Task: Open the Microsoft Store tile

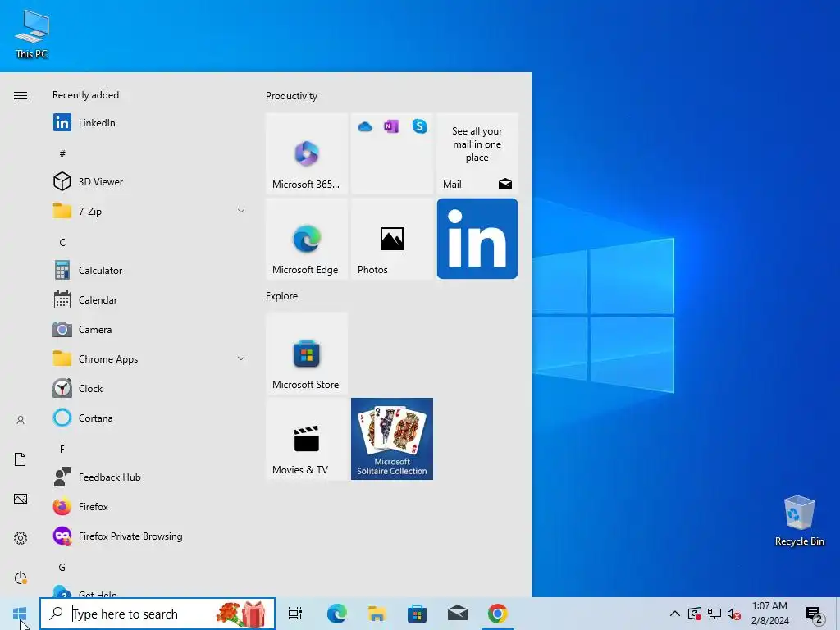Action: coord(307,354)
